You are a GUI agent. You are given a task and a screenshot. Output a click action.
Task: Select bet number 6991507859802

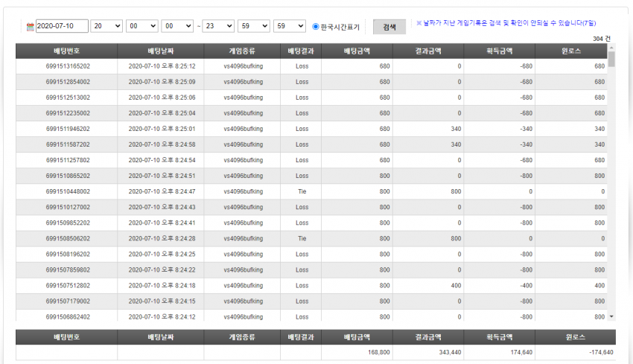68,270
